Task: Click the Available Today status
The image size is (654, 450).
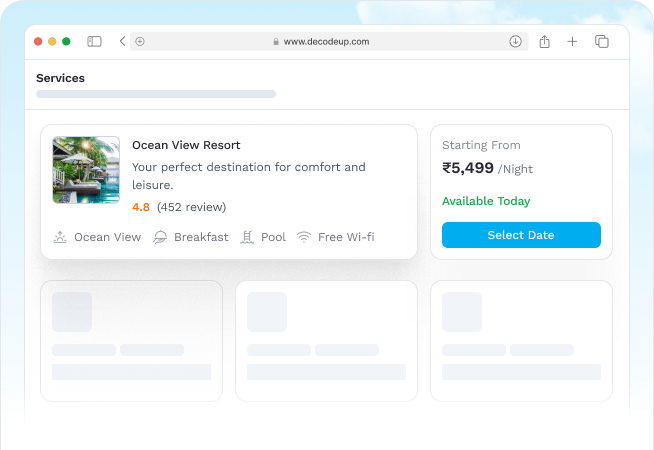Action: (486, 201)
